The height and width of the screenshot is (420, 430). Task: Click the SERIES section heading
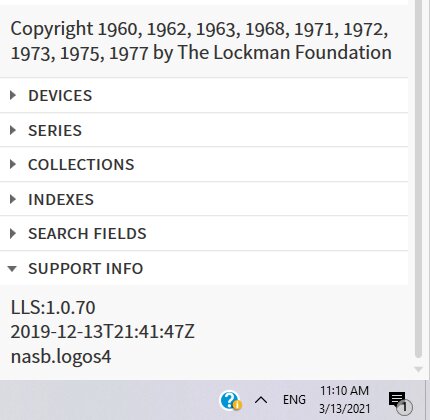(55, 130)
